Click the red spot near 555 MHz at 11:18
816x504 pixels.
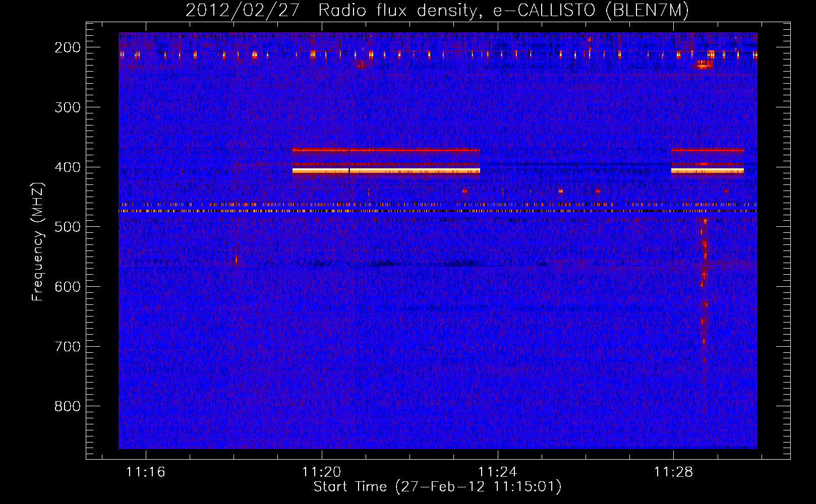point(236,260)
